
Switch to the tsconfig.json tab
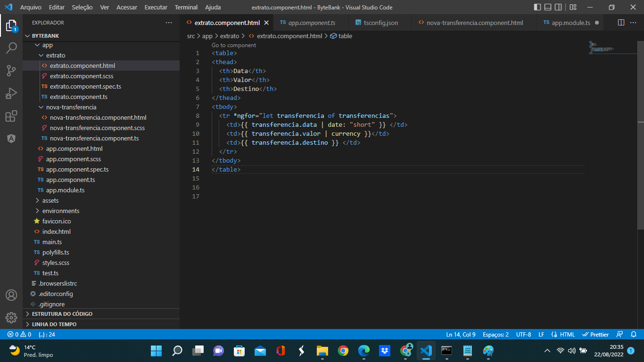point(380,23)
